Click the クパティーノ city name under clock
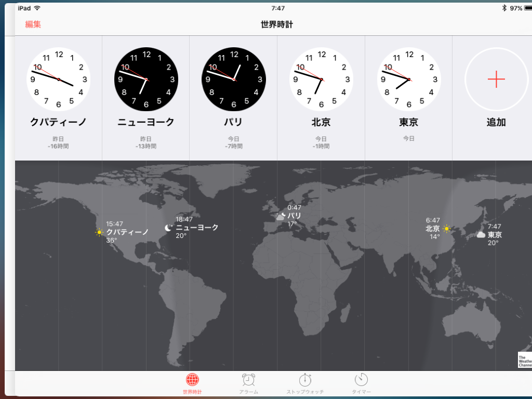 58,122
